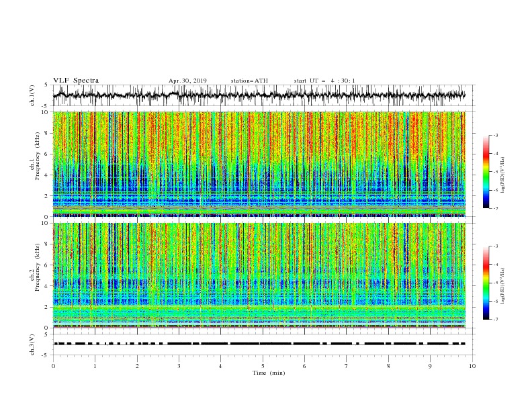
Task: Click the "ch.1(V)" waveform axis label
Action: point(32,95)
